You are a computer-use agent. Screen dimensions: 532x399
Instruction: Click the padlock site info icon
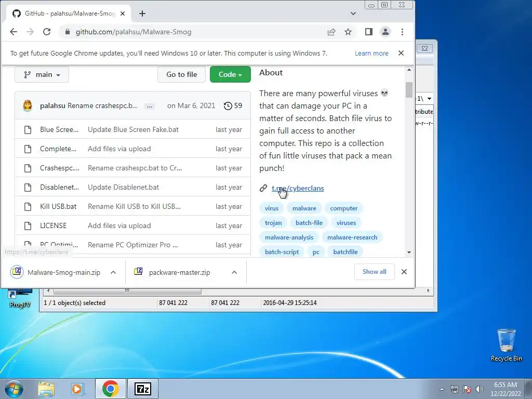(x=68, y=32)
